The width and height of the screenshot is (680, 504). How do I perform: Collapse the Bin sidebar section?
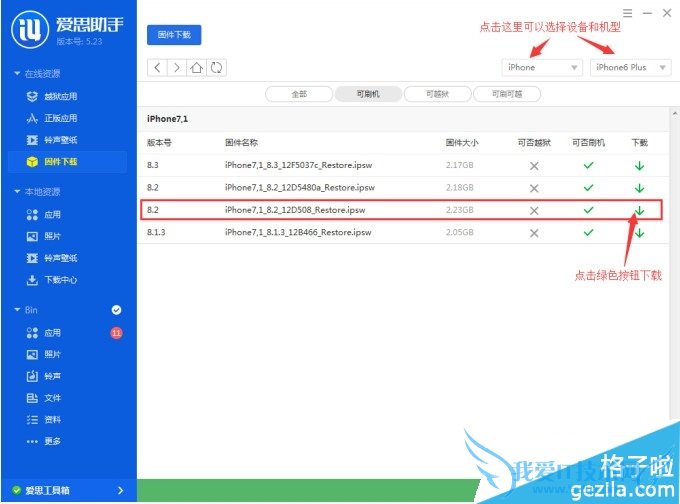17,310
